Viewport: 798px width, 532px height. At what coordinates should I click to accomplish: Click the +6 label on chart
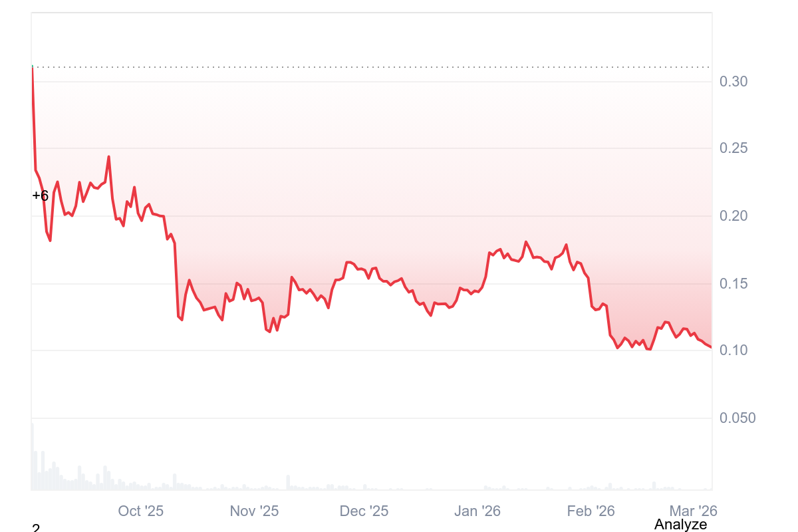click(x=40, y=196)
